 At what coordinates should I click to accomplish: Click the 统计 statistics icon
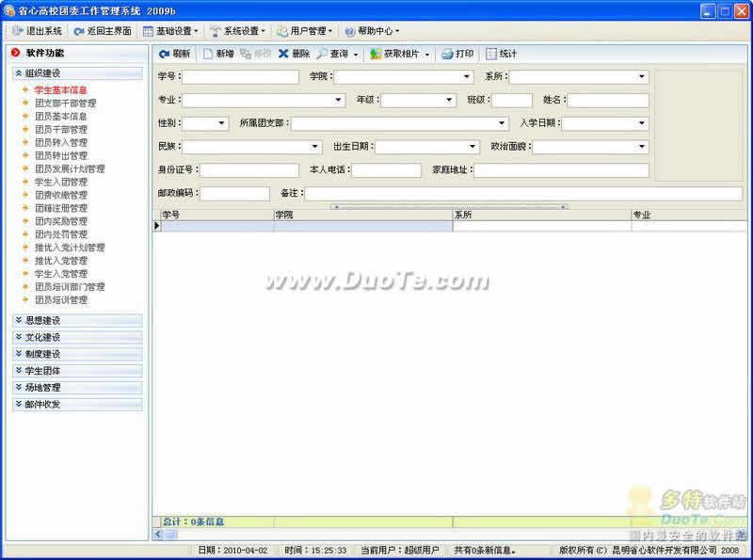click(x=491, y=55)
